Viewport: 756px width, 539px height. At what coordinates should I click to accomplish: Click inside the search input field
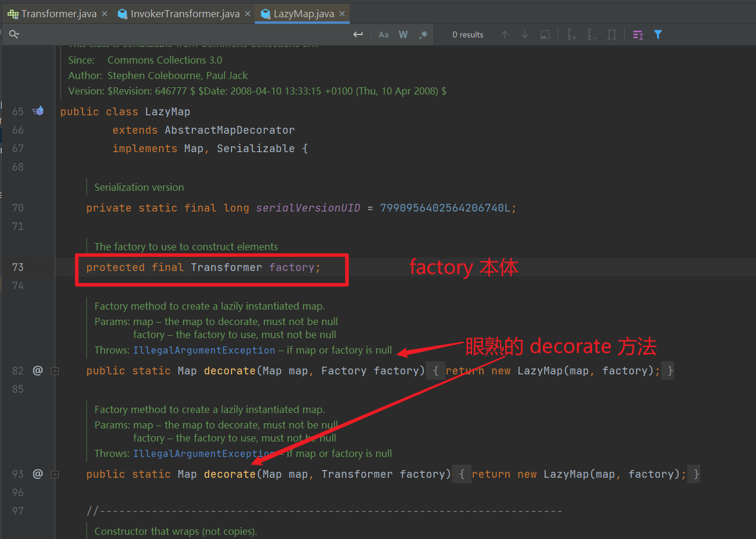tap(178, 34)
